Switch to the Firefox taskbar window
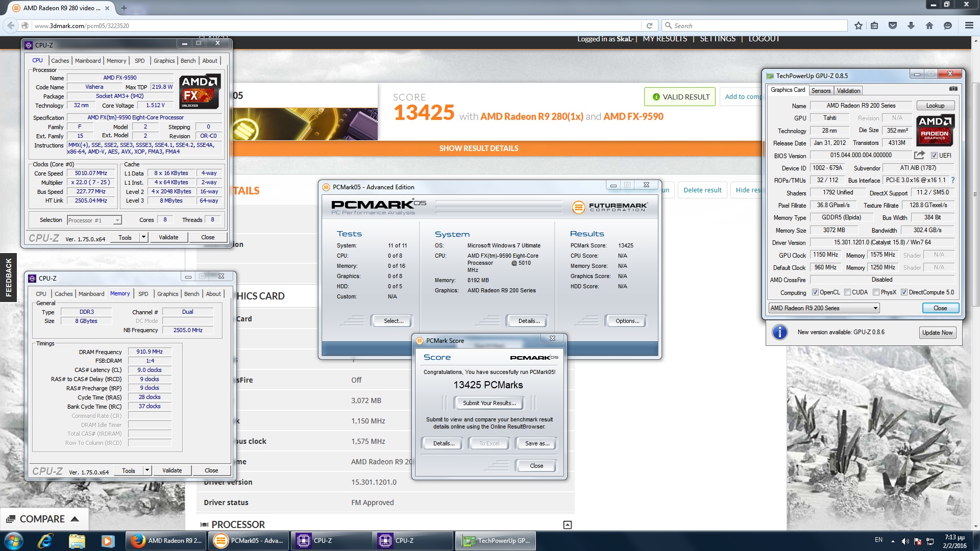980x551 pixels. (x=166, y=541)
